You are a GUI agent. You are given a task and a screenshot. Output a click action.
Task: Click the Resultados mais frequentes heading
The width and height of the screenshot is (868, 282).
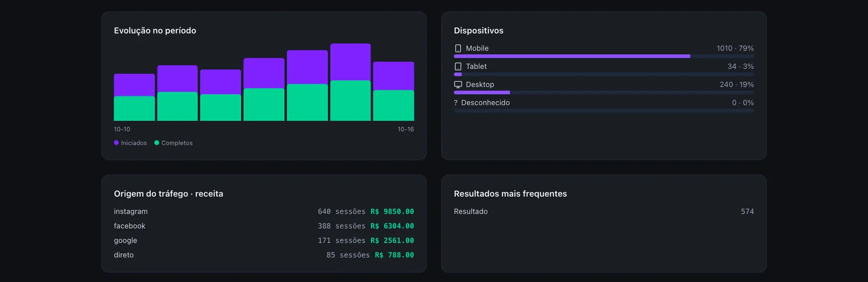(510, 193)
